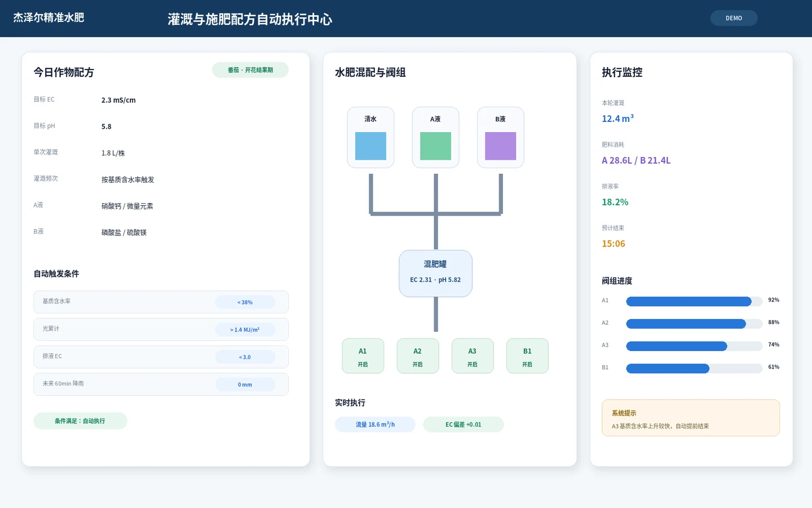
Task: Select the 光累计 trigger condition row
Action: (161, 330)
